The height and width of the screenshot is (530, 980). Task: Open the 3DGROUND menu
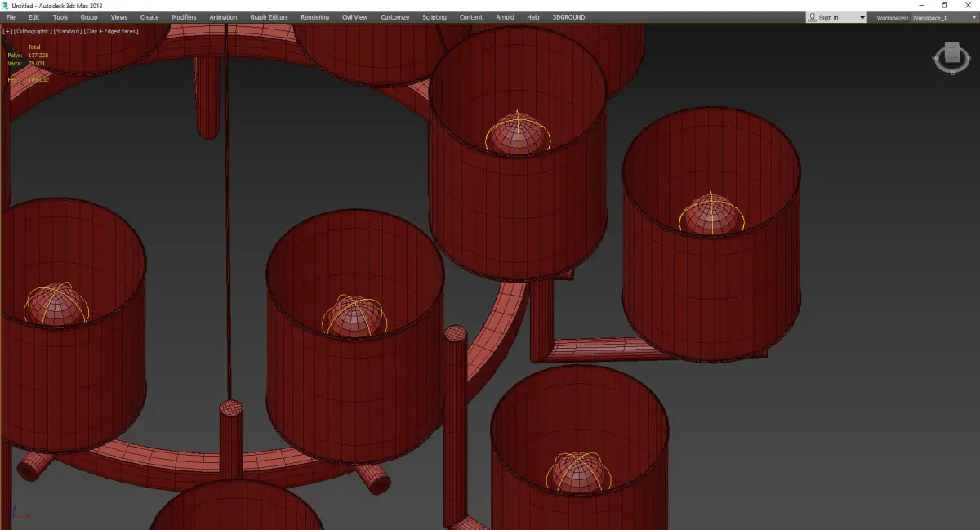[x=568, y=17]
